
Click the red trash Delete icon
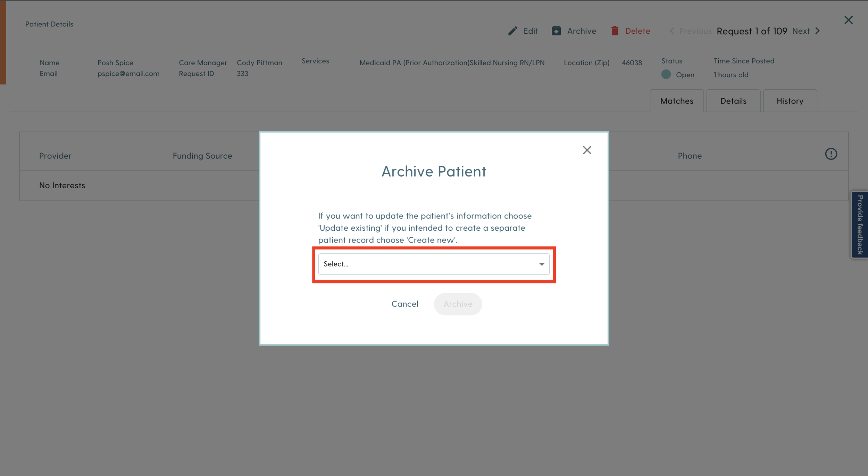point(615,31)
